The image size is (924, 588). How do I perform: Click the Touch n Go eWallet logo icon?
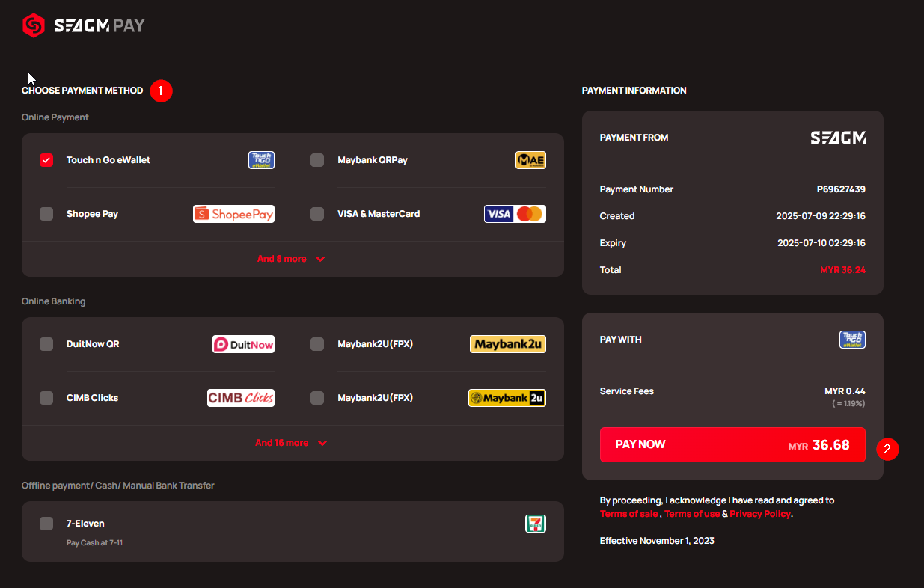coord(261,160)
